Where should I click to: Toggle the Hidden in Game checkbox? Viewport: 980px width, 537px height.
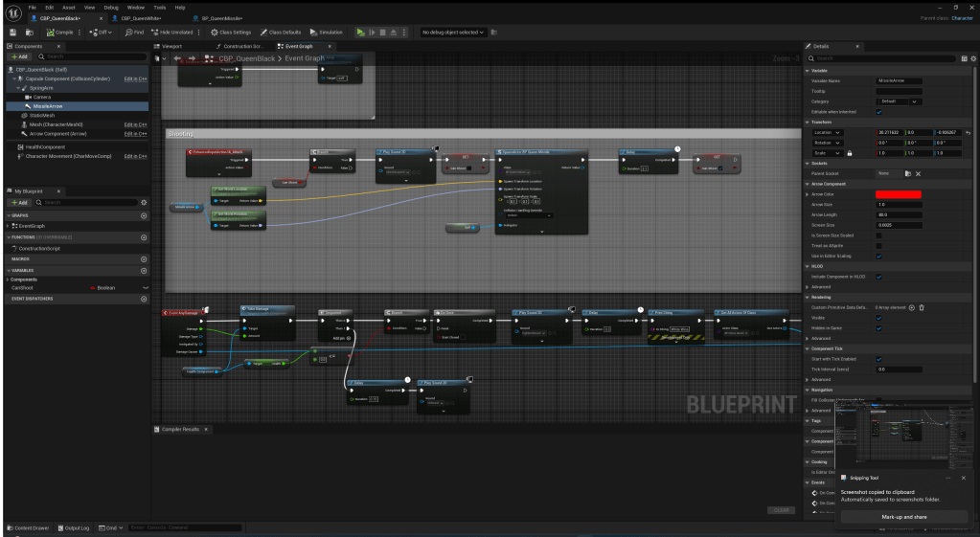[878, 327]
